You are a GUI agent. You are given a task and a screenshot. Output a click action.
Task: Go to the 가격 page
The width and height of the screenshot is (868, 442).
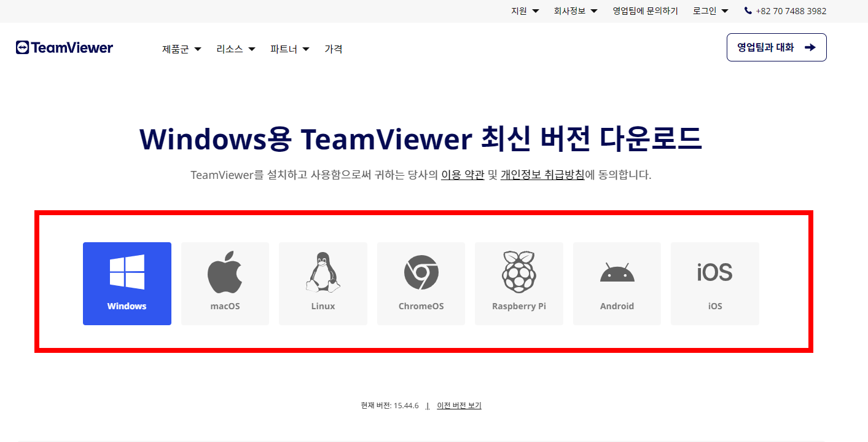(334, 49)
